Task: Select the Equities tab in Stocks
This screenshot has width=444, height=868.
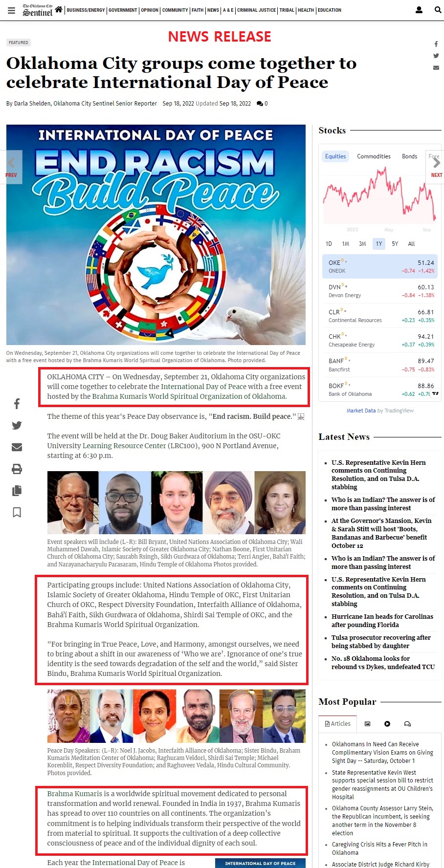Action: point(335,156)
